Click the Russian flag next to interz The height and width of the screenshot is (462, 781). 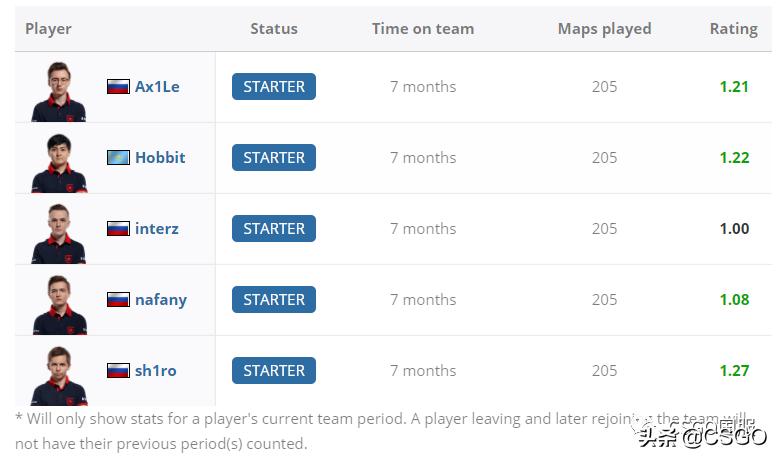pos(118,229)
